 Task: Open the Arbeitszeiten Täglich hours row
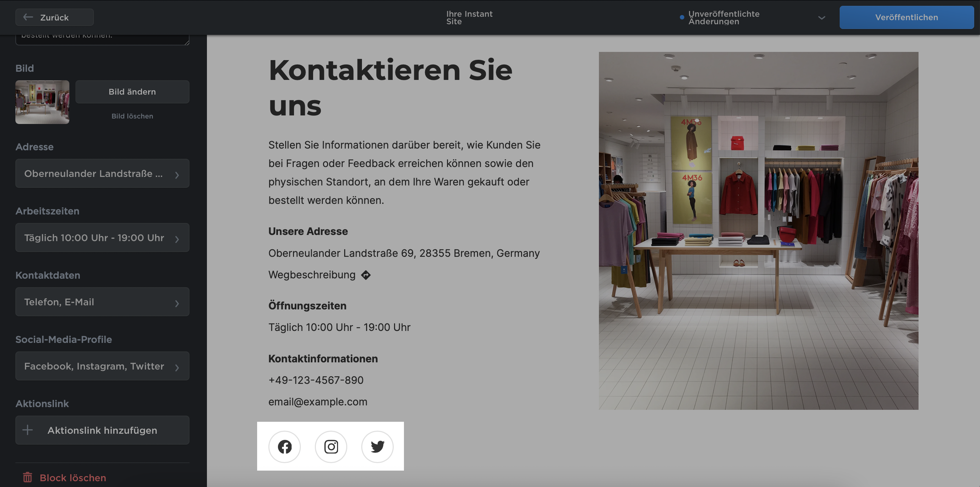(x=102, y=238)
